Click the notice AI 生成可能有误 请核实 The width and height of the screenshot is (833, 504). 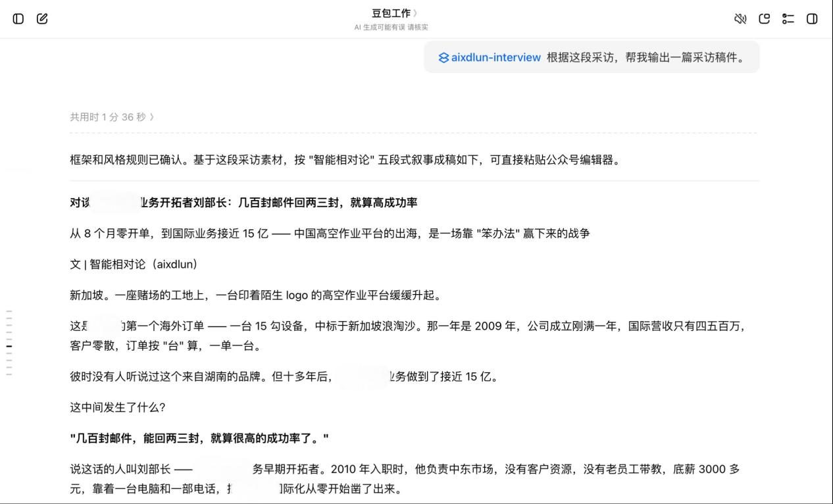click(x=391, y=27)
